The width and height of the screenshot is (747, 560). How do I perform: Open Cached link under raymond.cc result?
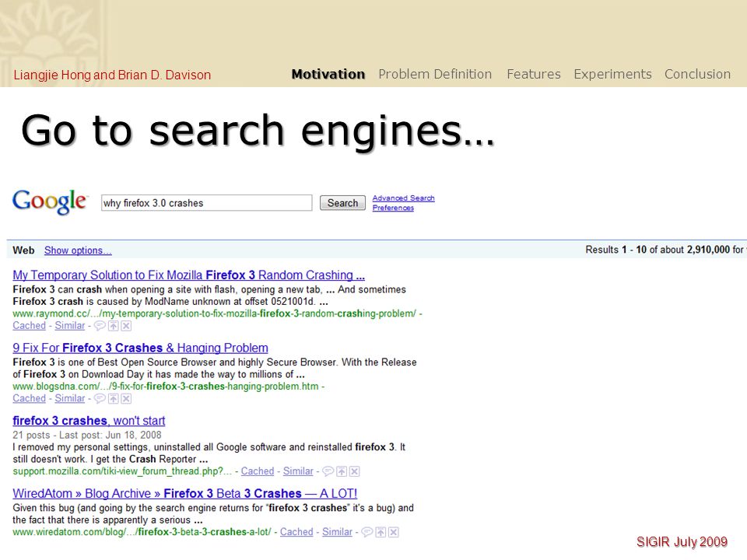(29, 326)
